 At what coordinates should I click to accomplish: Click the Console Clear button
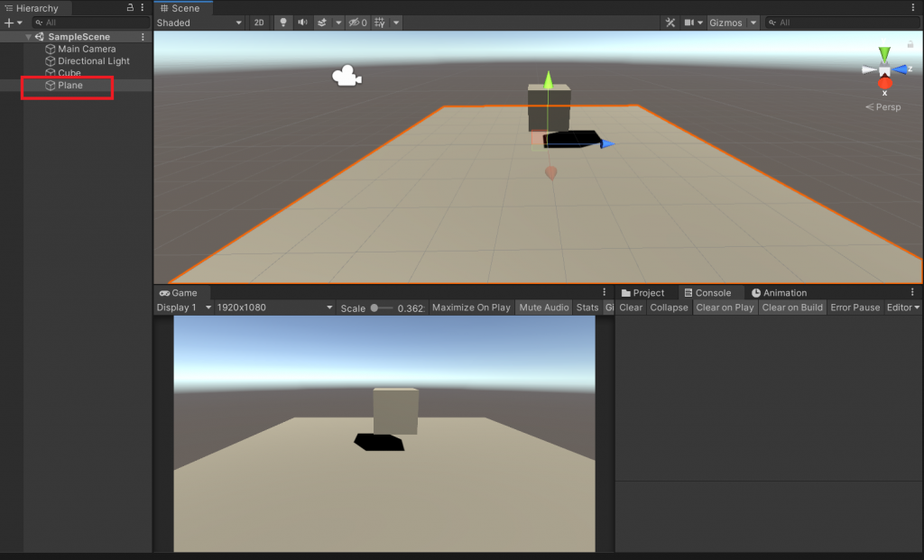(x=631, y=308)
